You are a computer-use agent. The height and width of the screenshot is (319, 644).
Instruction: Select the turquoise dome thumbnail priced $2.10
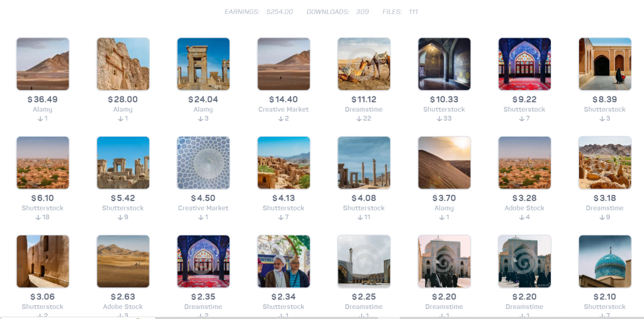coord(605,262)
